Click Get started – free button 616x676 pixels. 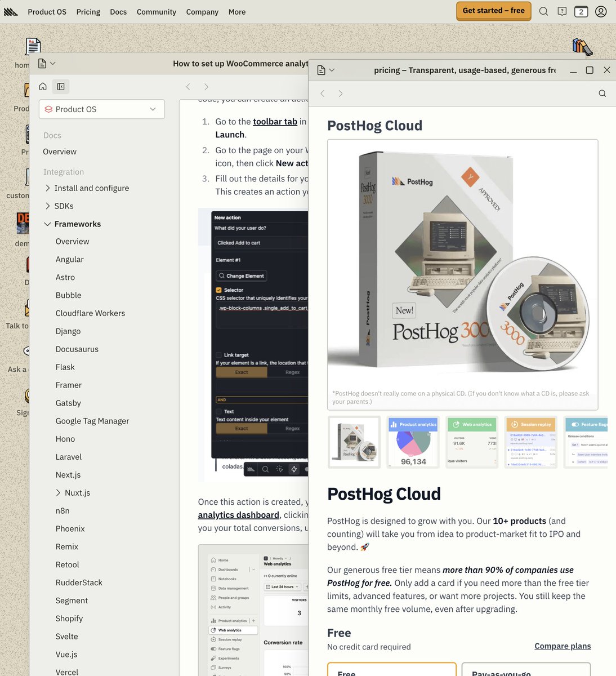click(x=494, y=11)
